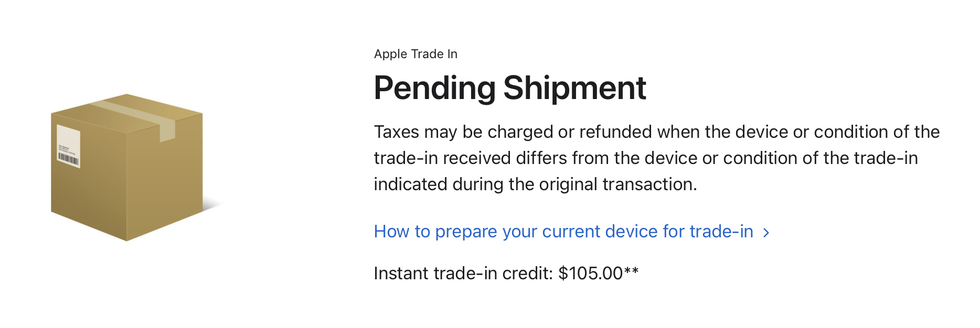Click the chevron arrow after the trade-in link
The width and height of the screenshot is (980, 328).
click(x=766, y=233)
